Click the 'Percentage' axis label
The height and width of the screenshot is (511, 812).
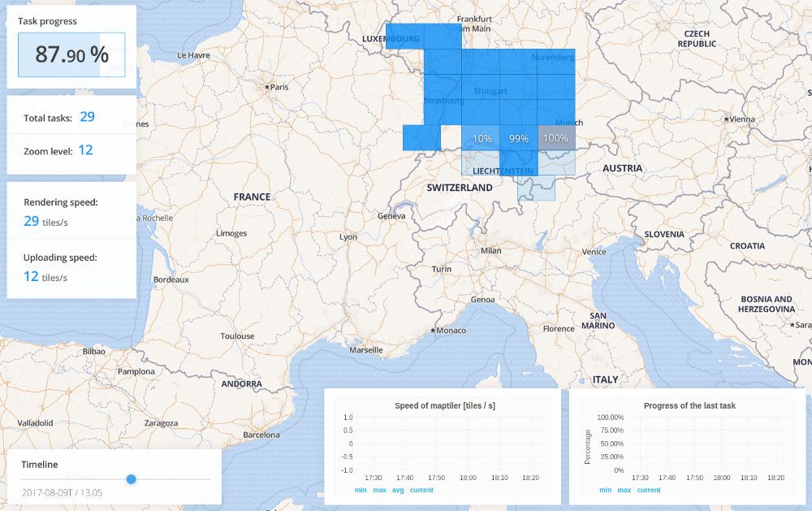coord(587,447)
